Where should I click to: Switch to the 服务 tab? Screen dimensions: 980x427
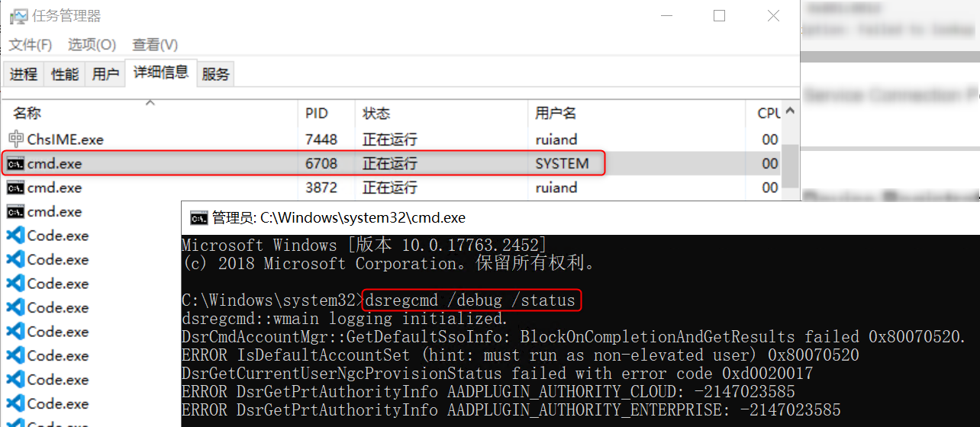coord(216,74)
